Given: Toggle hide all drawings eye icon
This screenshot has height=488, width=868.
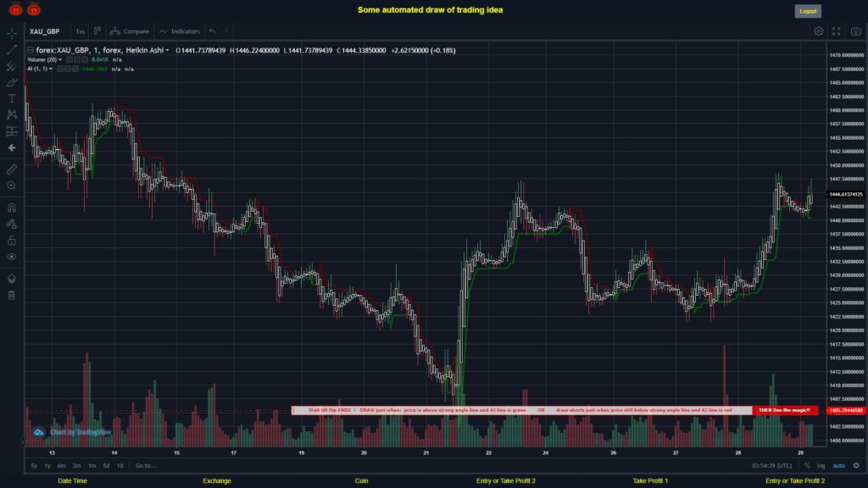Looking at the screenshot, I should click(x=12, y=257).
